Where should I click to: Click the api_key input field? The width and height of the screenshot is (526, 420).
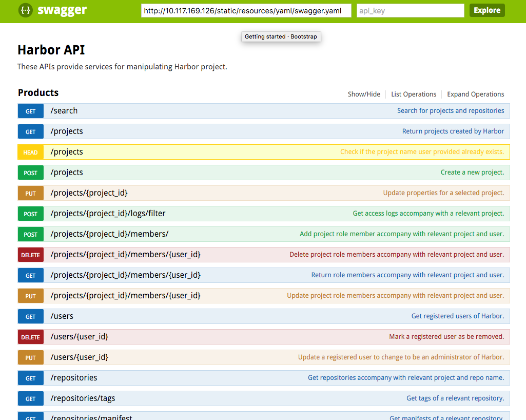[x=410, y=10]
